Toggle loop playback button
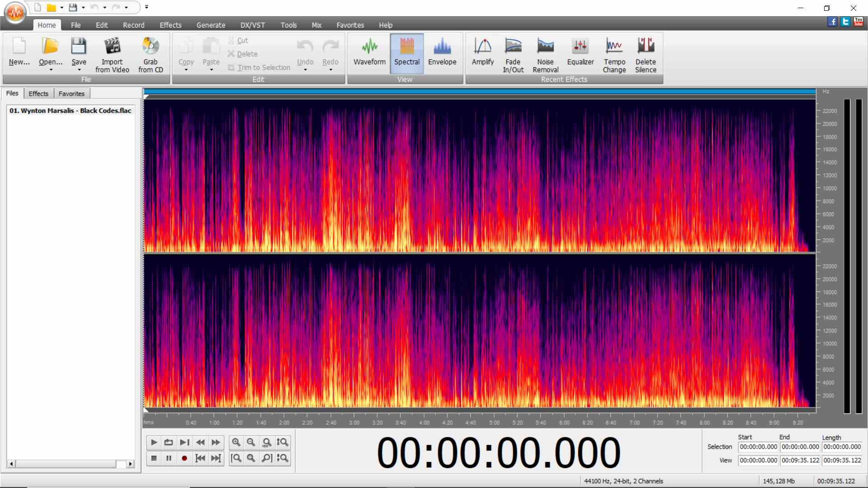Screen dimensions: 868x488 (x=169, y=442)
